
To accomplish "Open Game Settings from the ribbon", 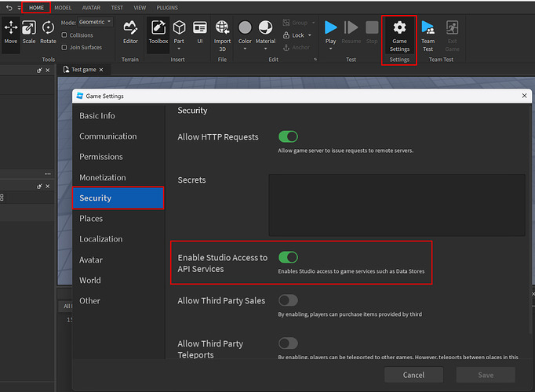I will [x=399, y=35].
